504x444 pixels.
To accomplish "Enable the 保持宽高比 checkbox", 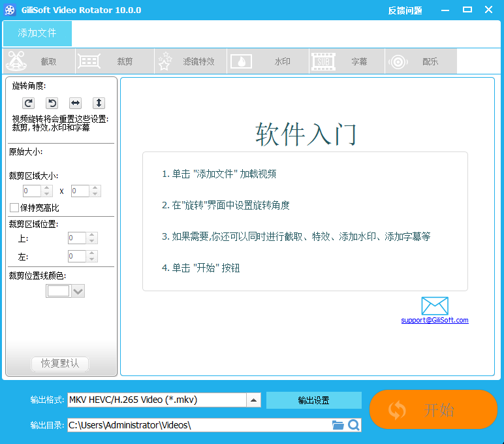I will pyautogui.click(x=14, y=208).
